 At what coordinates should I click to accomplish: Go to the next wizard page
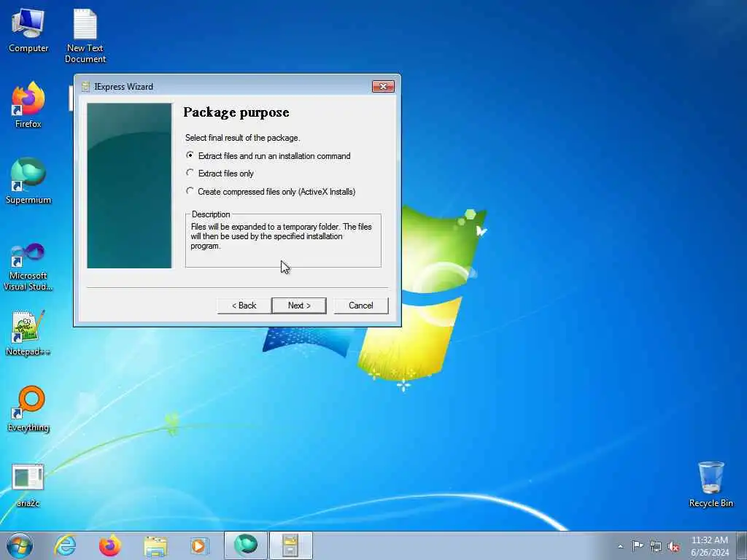coord(298,306)
